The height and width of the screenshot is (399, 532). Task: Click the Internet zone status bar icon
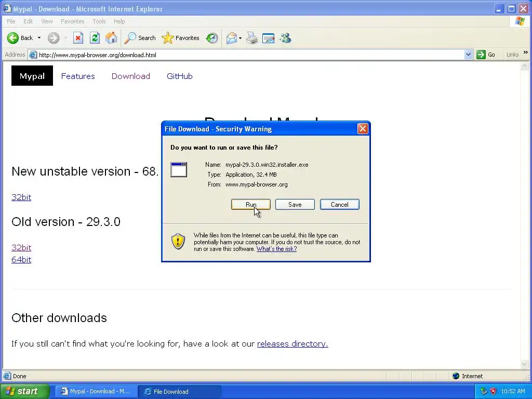pyautogui.click(x=456, y=376)
